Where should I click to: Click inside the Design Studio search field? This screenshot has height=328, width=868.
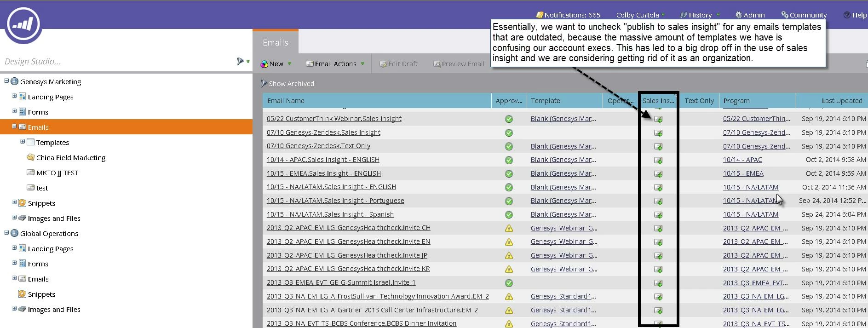click(117, 61)
